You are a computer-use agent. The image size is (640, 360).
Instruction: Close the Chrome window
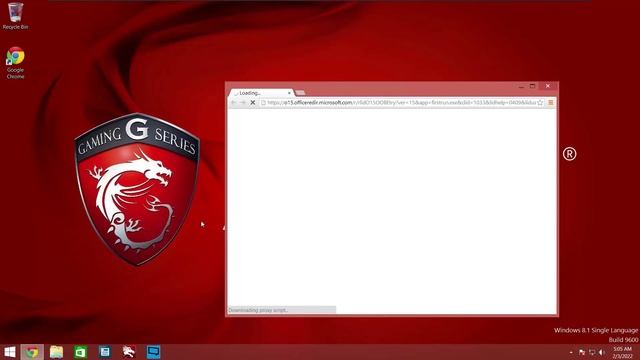pos(548,86)
